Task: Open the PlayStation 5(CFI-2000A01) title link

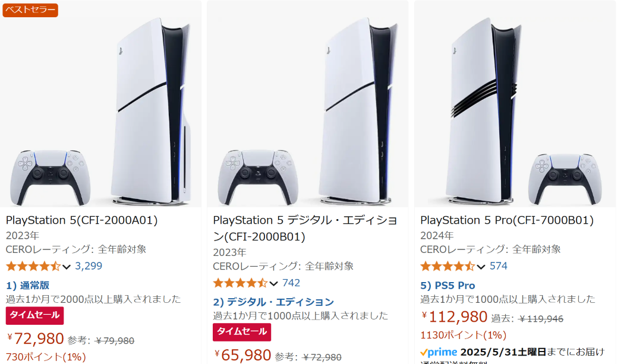Action: (81, 220)
